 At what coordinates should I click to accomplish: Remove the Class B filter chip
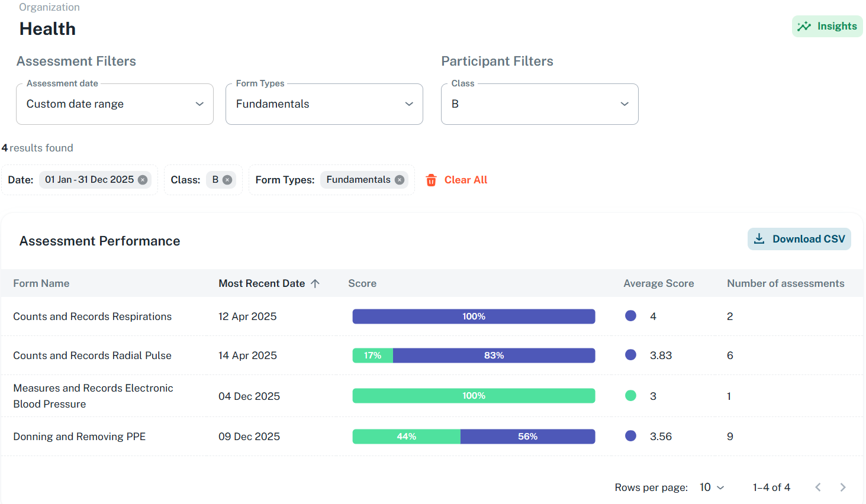click(227, 180)
